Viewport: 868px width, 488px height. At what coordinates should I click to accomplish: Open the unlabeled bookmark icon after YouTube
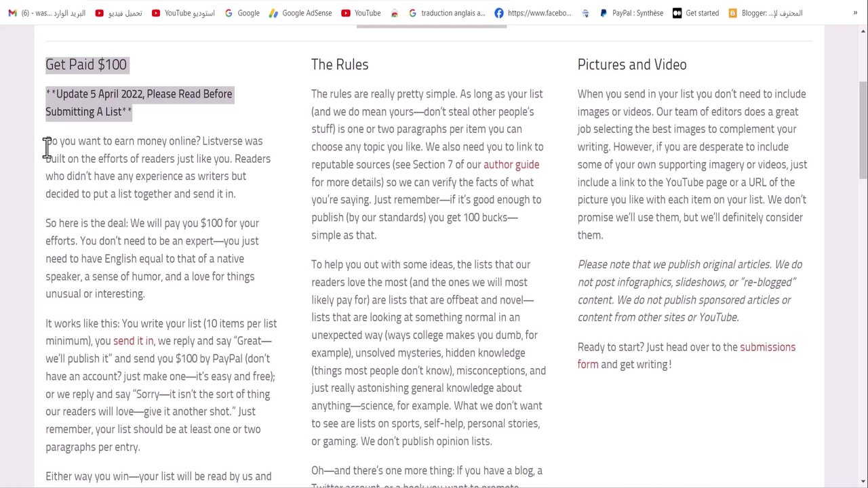coord(395,13)
